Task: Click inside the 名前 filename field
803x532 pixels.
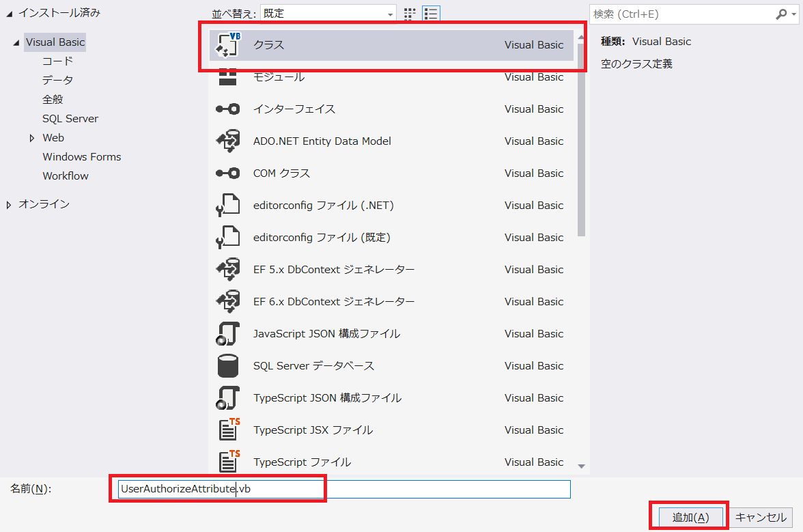Action: click(273, 489)
